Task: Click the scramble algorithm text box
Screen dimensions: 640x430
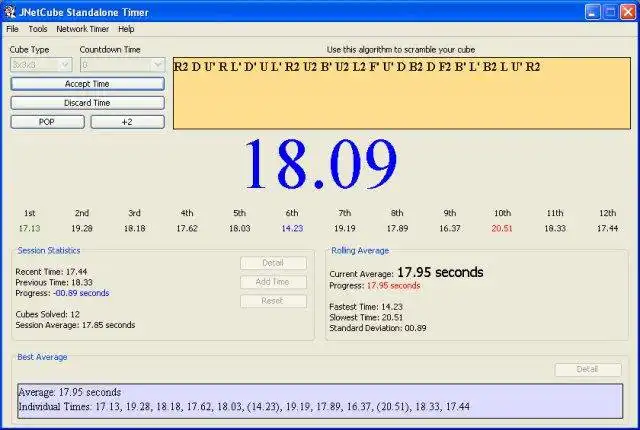Action: (402, 93)
